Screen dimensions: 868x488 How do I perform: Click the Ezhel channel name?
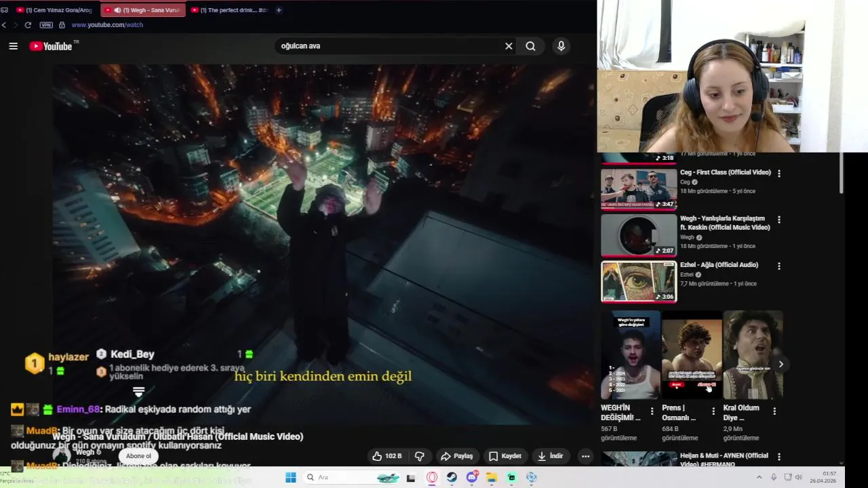pyautogui.click(x=687, y=274)
